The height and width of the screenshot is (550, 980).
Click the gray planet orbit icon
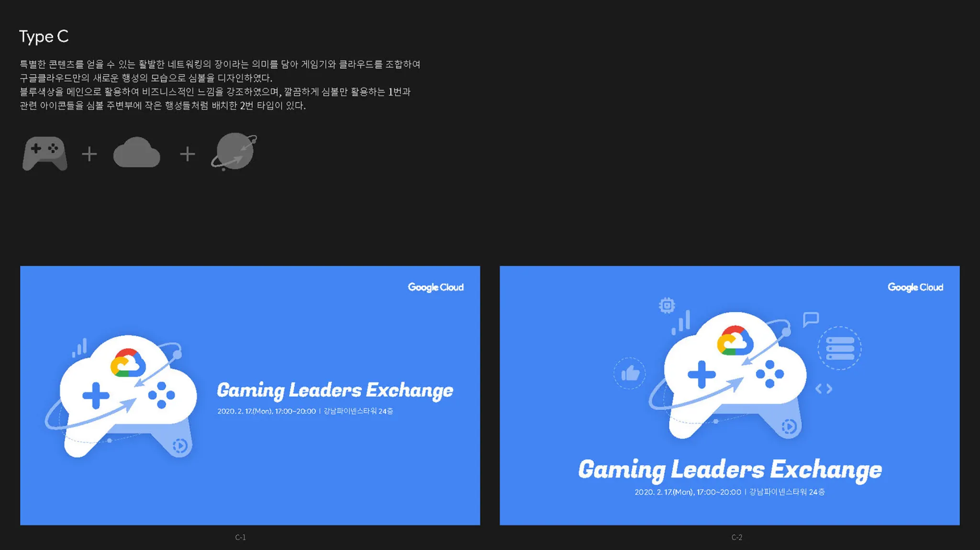click(234, 152)
